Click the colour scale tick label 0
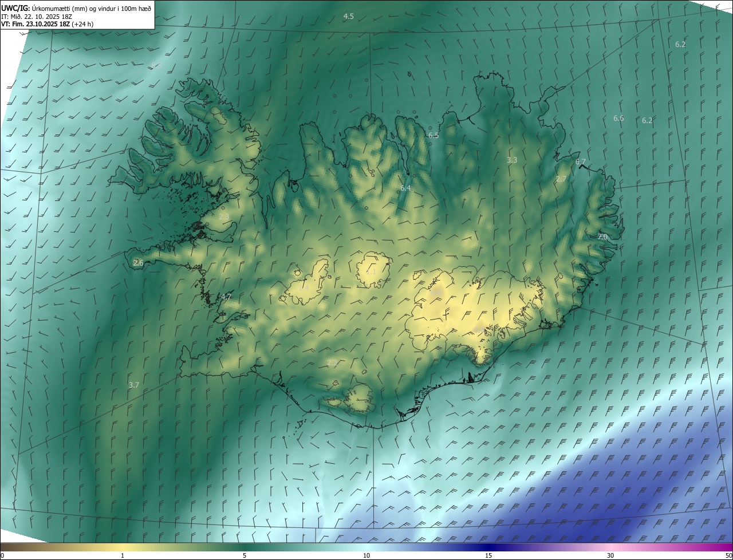The height and width of the screenshot is (560, 733). click(2, 555)
